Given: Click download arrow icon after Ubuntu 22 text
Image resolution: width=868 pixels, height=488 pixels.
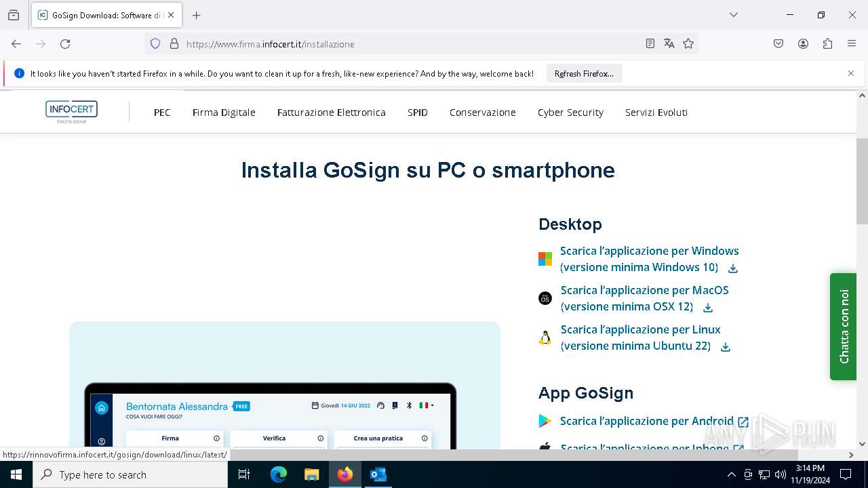Looking at the screenshot, I should pyautogui.click(x=726, y=347).
